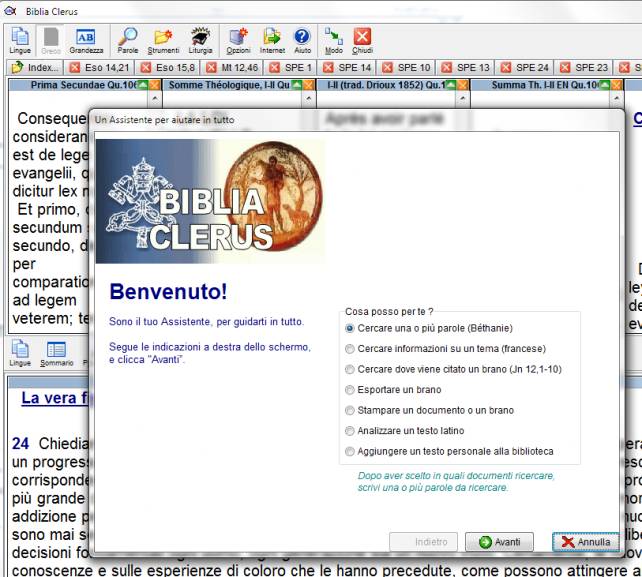Viewport: 642px width, 577px height.
Task: Maximize the Somme Théologique pane with green icon
Action: click(x=296, y=85)
